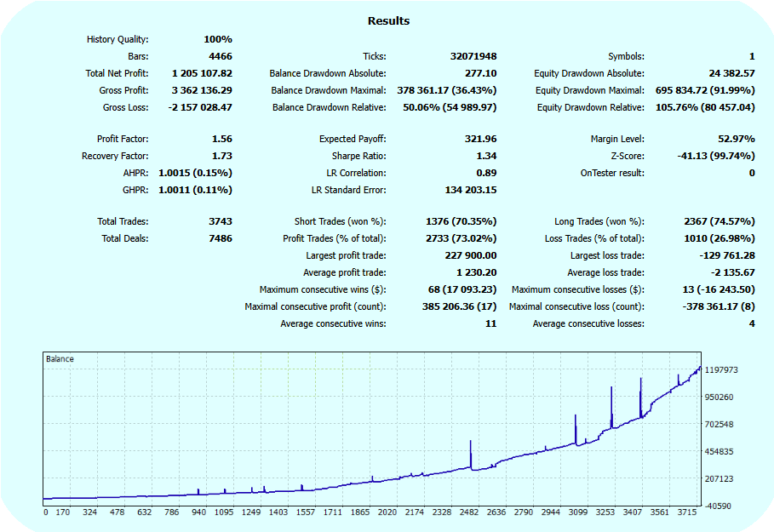Viewport: 774px width, 532px height.
Task: Click the Largest loss trade value
Action: (724, 255)
